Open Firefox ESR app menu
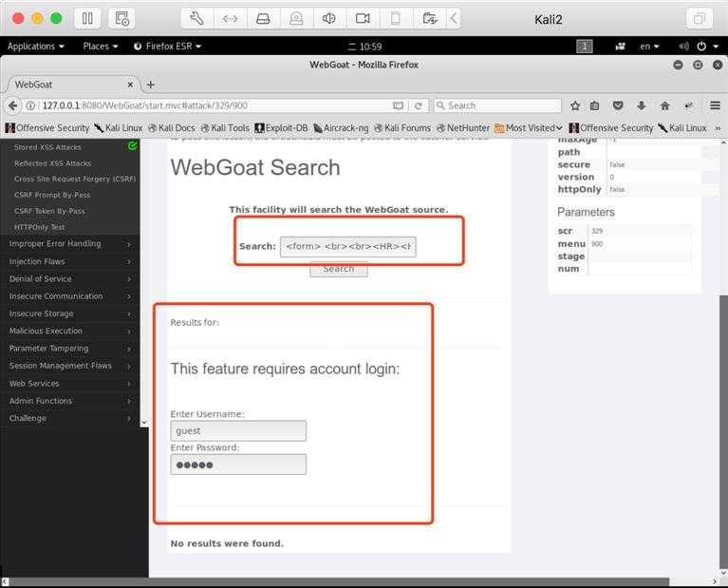The image size is (728, 588). 167,46
